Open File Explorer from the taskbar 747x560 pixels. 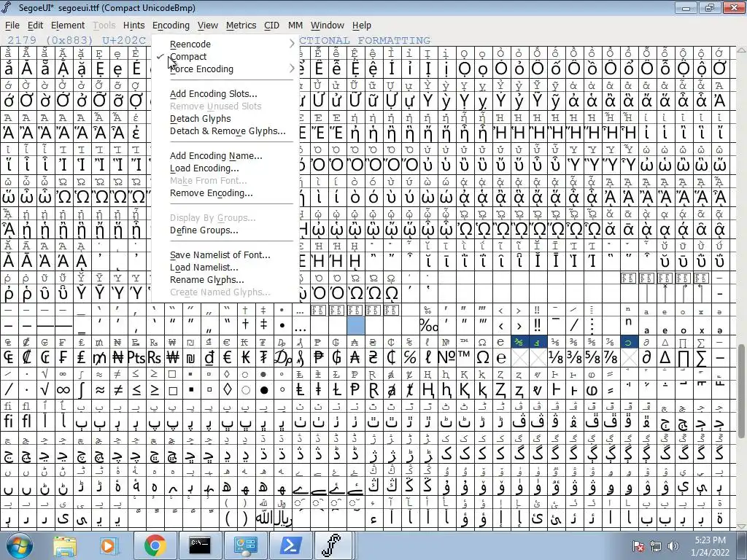pos(65,545)
